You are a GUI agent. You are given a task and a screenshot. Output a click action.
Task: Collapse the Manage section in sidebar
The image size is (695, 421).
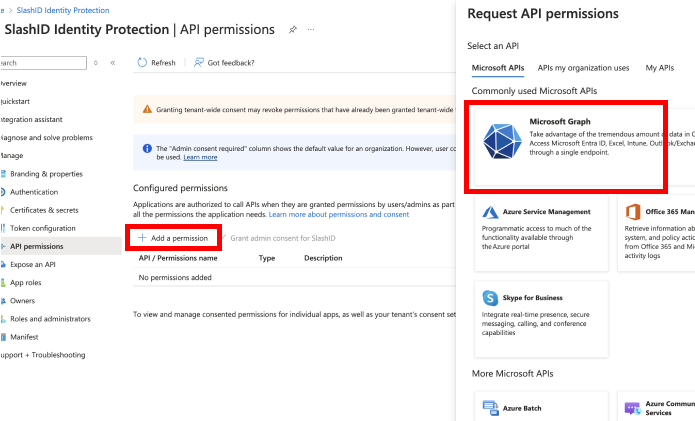(12, 156)
